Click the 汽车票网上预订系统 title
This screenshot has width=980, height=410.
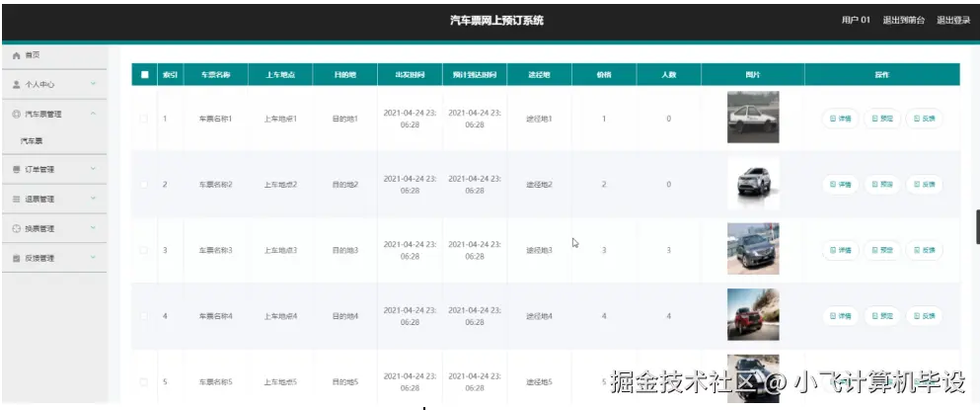[x=496, y=20]
